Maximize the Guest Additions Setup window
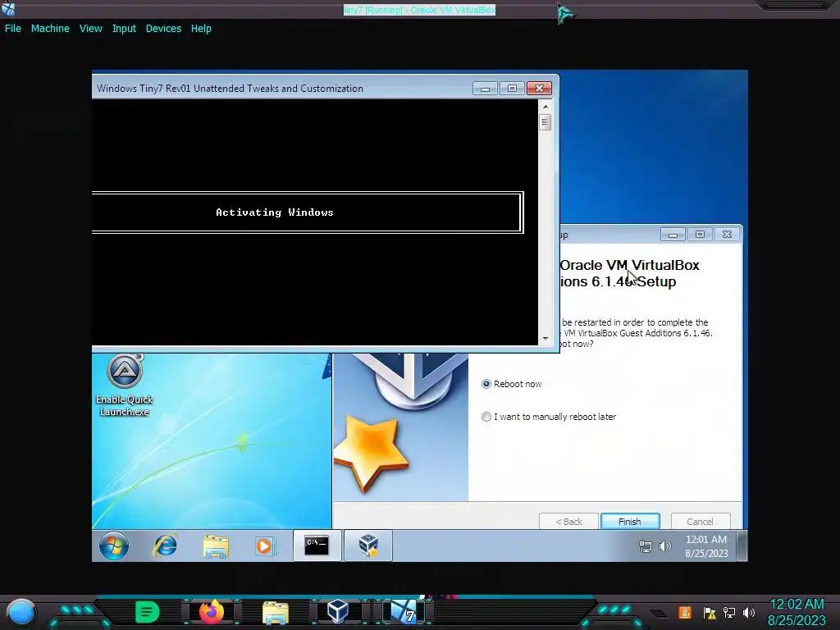840x630 pixels. click(x=700, y=235)
